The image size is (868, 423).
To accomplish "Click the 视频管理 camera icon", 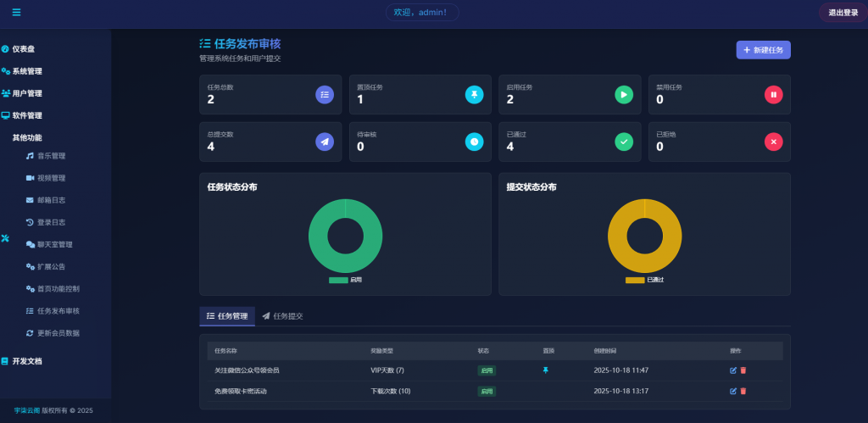I will click(30, 178).
